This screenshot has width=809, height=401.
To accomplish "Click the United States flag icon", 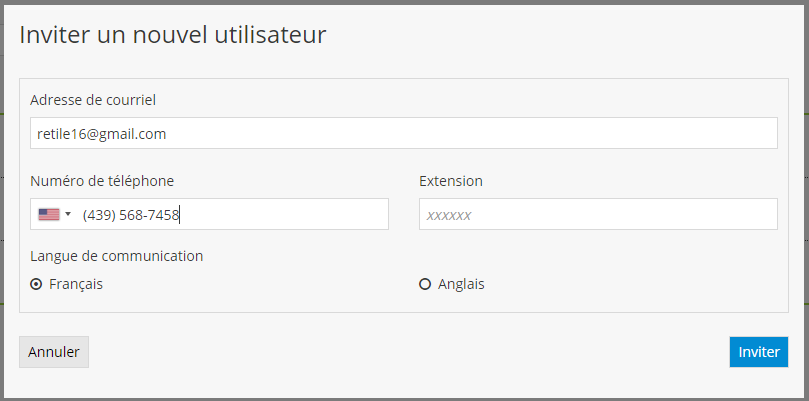I will pos(48,214).
